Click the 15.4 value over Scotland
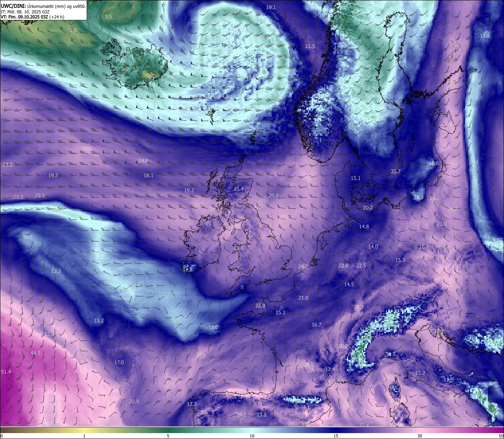The height and width of the screenshot is (439, 504). point(239,189)
